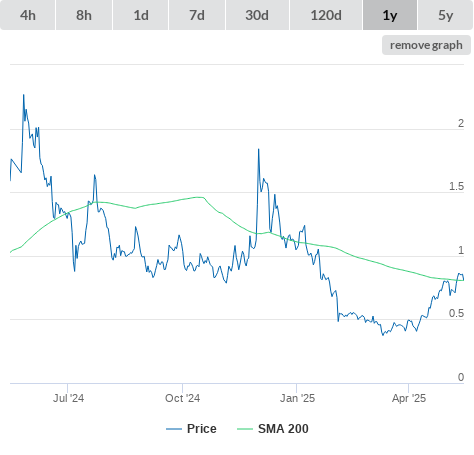Click the Jan '25 axis label
The width and height of the screenshot is (474, 455).
(297, 398)
